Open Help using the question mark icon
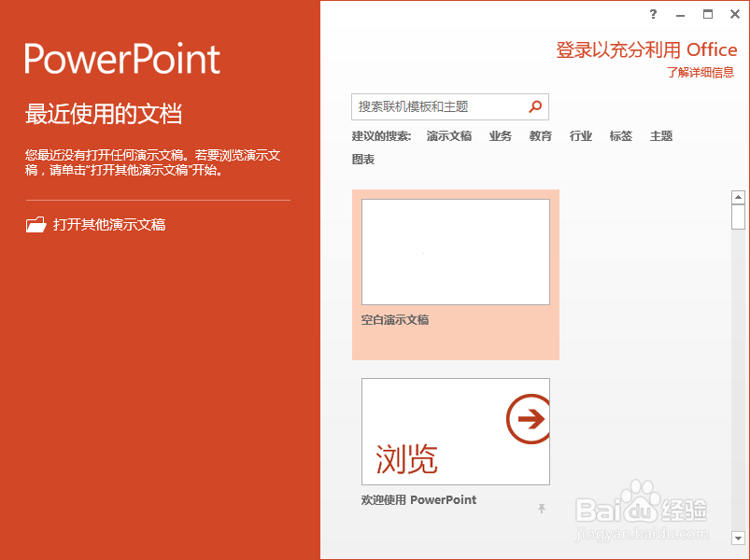750x560 pixels. 652,14
